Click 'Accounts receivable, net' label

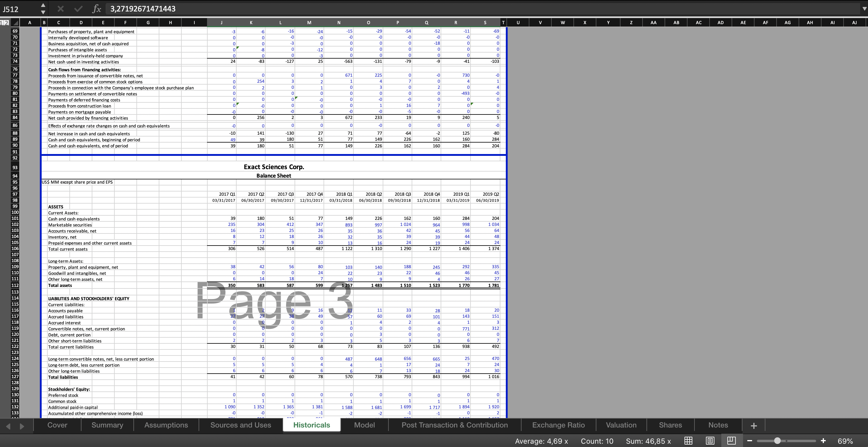pos(72,231)
